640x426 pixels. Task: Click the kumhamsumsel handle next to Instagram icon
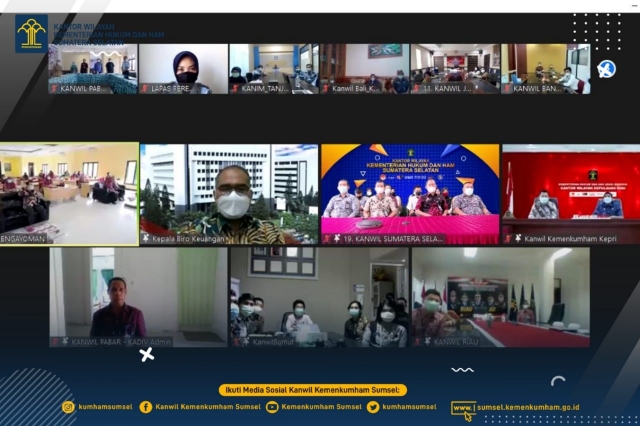pyautogui.click(x=105, y=407)
